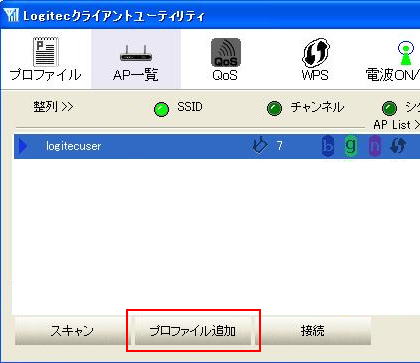Open the QoS settings icon
Viewport: 420px width, 363px height.
click(226, 52)
